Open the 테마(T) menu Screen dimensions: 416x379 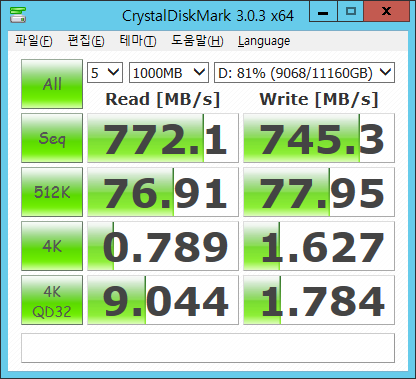pyautogui.click(x=138, y=41)
